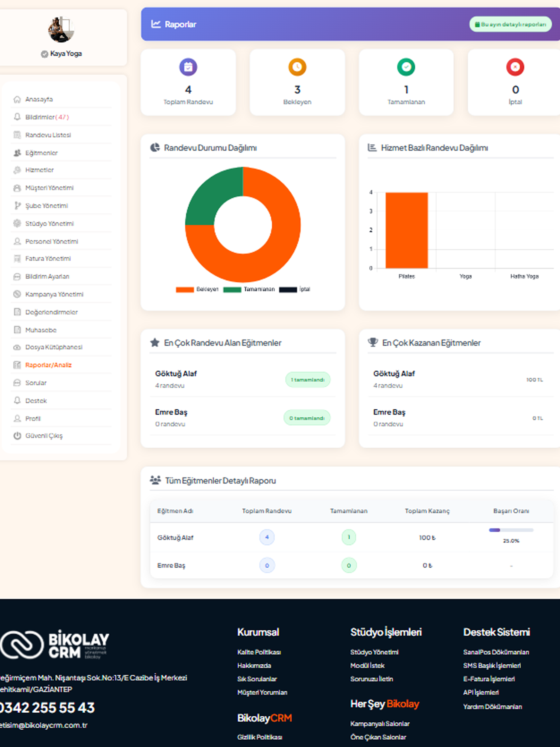Click Sorunuzu İletin footer link
Image resolution: width=560 pixels, height=747 pixels.
point(372,679)
